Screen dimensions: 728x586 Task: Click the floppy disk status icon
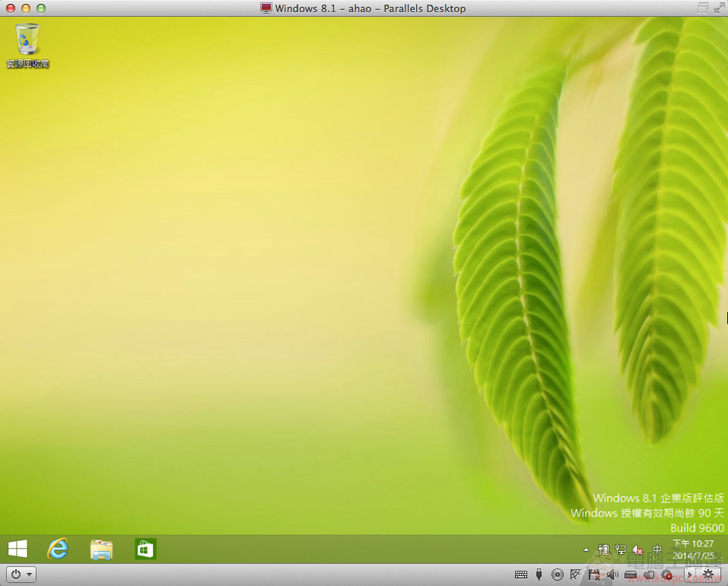593,575
